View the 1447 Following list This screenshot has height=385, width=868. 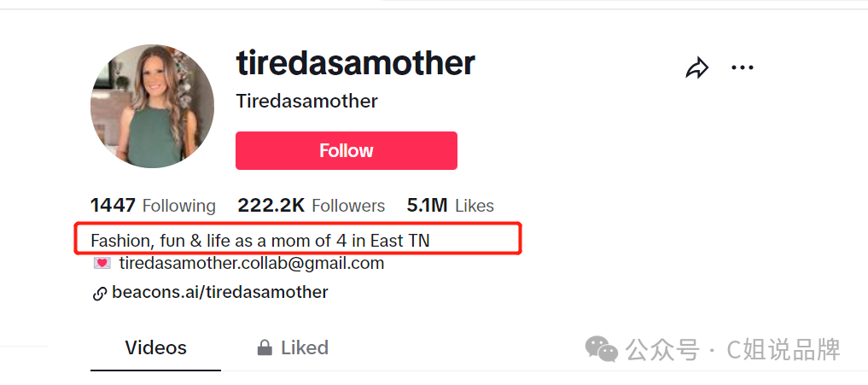click(x=154, y=206)
